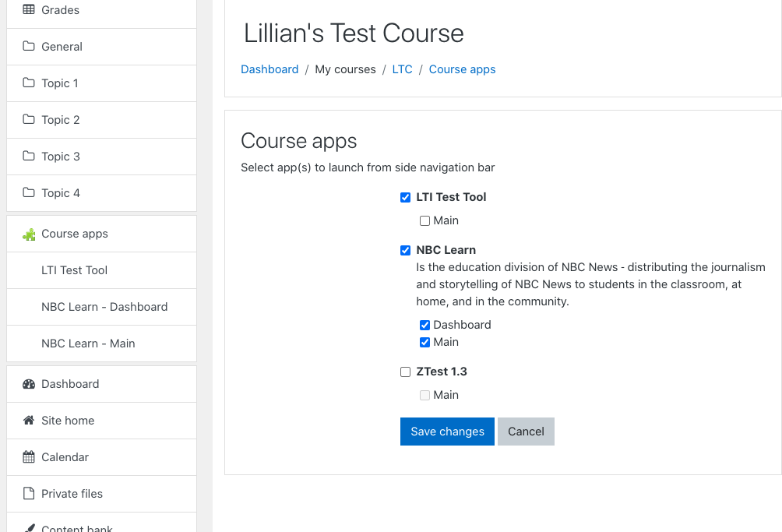Launch NBC Learn - Main from sidebar

click(x=102, y=344)
